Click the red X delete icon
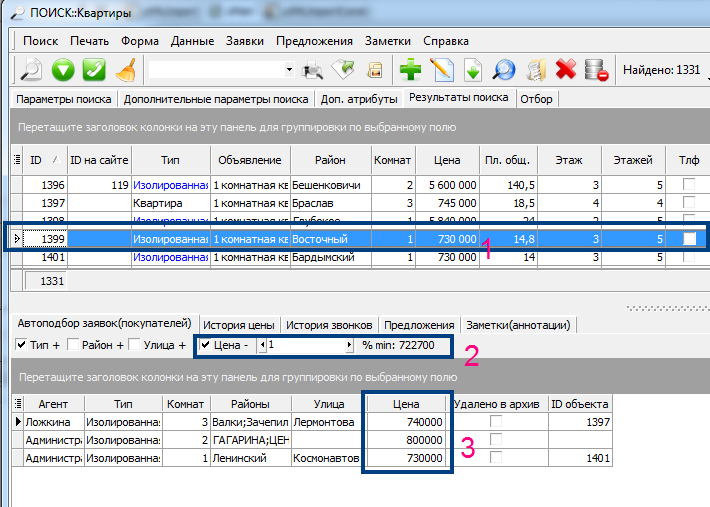The width and height of the screenshot is (710, 507). (x=566, y=69)
